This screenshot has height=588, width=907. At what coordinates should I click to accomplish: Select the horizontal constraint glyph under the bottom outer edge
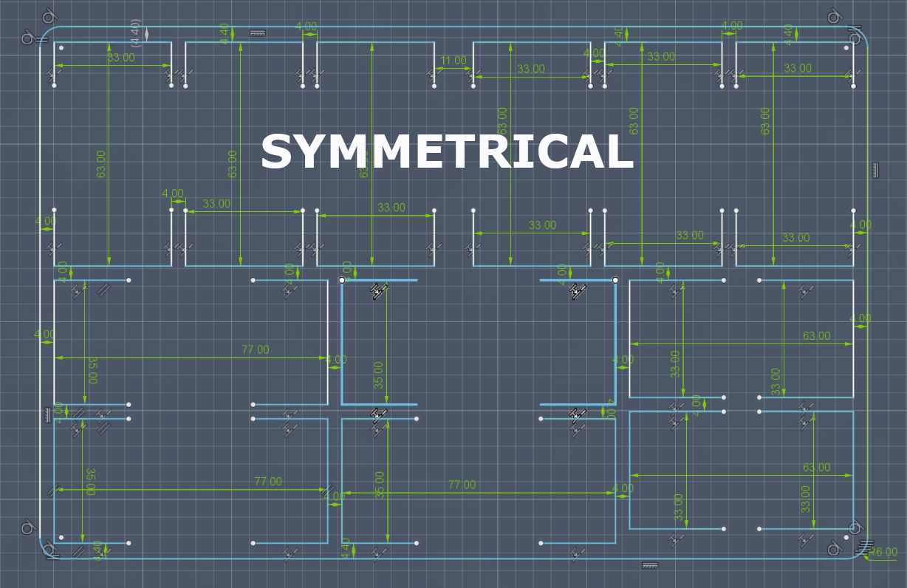point(650,566)
